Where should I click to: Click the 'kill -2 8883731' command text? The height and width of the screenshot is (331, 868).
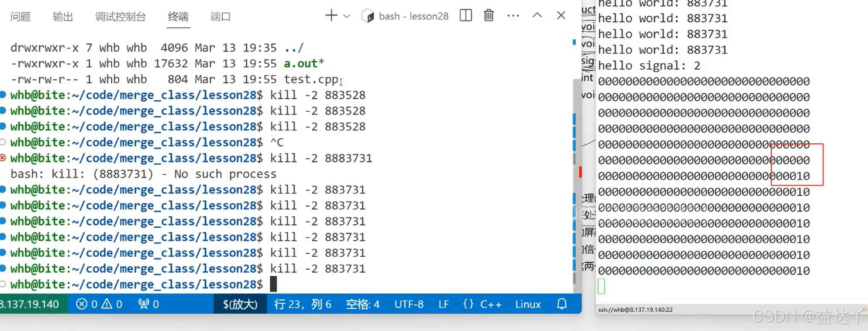321,158
